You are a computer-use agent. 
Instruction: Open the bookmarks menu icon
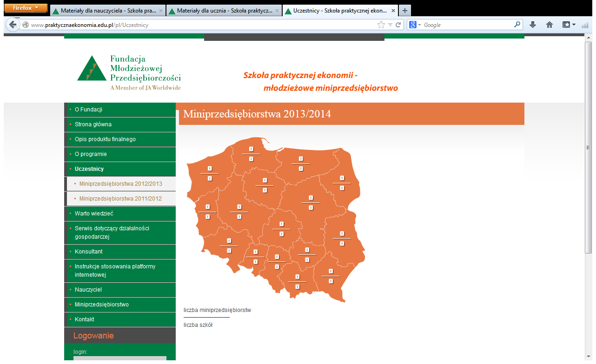[x=569, y=25]
